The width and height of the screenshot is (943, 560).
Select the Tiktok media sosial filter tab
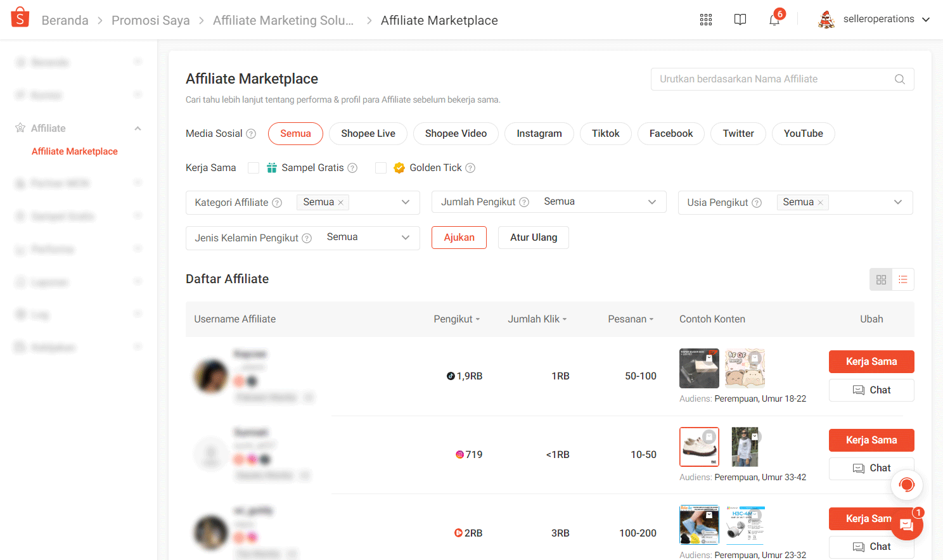click(x=605, y=134)
